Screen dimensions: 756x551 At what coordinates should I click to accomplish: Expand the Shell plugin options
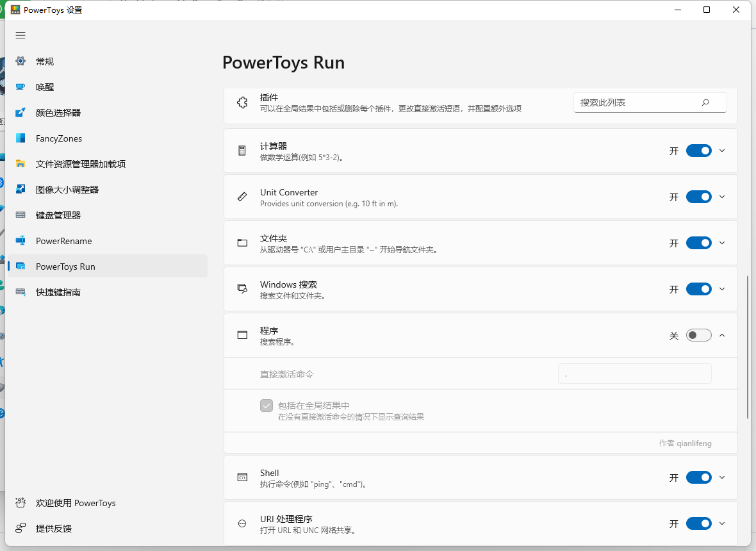722,477
